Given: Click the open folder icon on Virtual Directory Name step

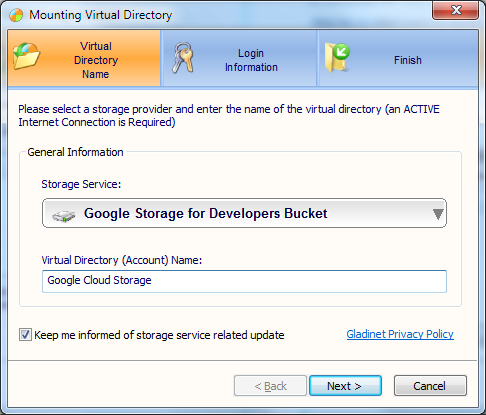Looking at the screenshot, I should pyautogui.click(x=26, y=56).
